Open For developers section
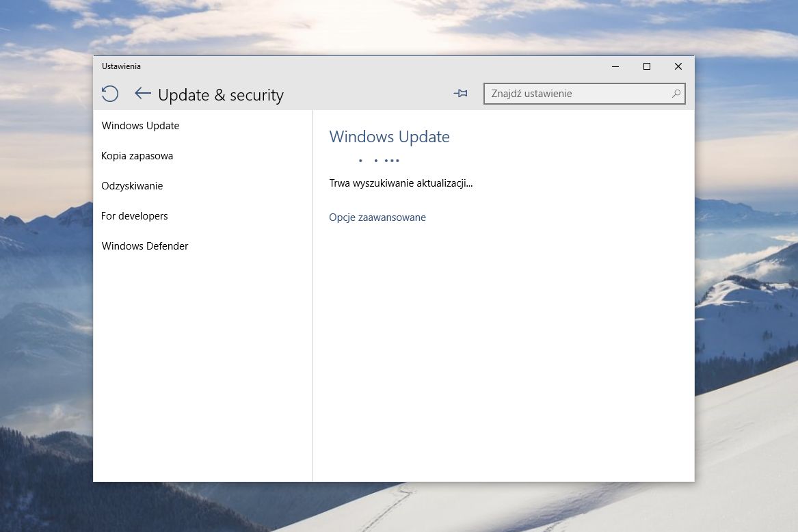This screenshot has height=532, width=798. point(134,216)
